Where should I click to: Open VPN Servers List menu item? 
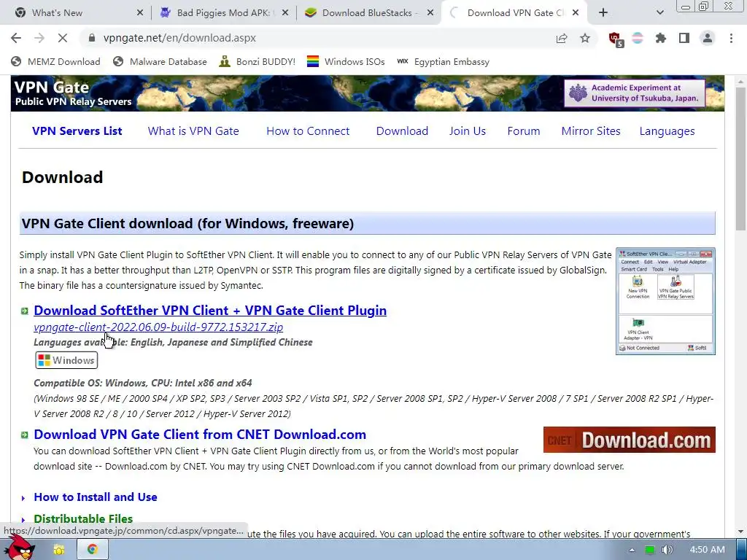point(77,131)
